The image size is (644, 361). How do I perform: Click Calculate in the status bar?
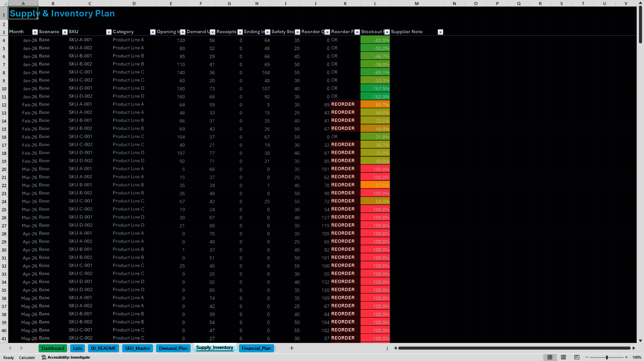27,358
